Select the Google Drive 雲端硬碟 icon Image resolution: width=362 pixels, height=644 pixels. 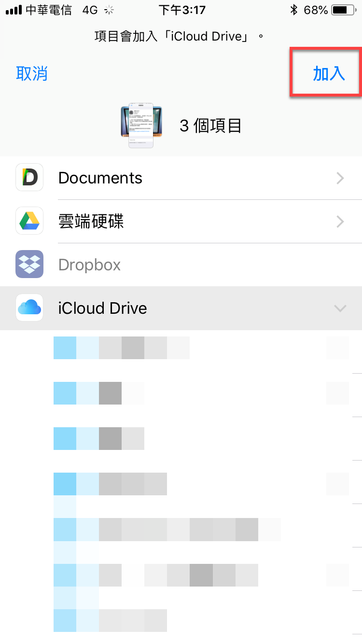tap(29, 221)
